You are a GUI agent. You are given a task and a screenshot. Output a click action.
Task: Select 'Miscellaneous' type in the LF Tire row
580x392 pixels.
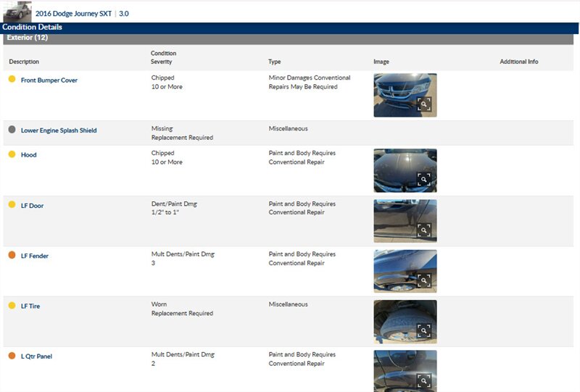click(288, 304)
